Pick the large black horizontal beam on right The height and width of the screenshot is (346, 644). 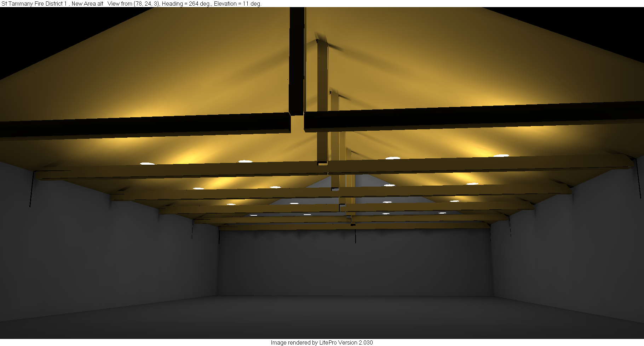[x=460, y=117]
